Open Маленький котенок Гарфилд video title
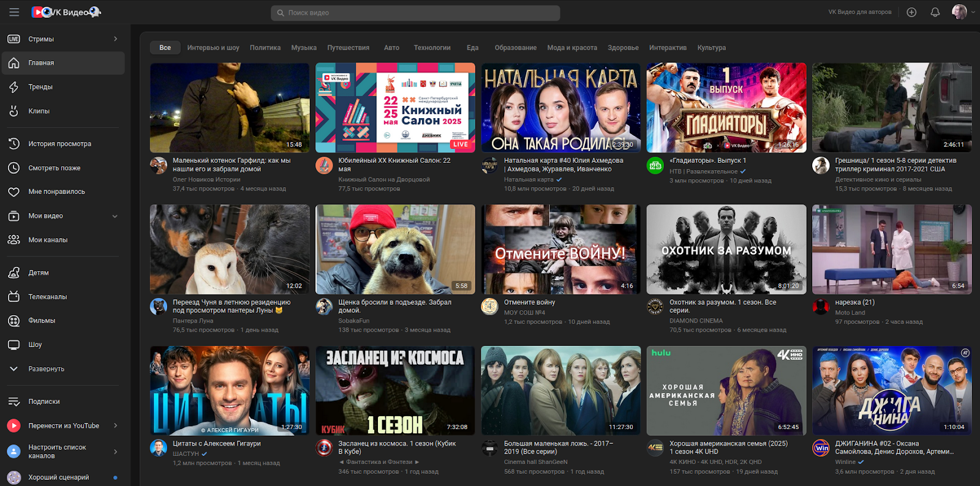 (232, 165)
